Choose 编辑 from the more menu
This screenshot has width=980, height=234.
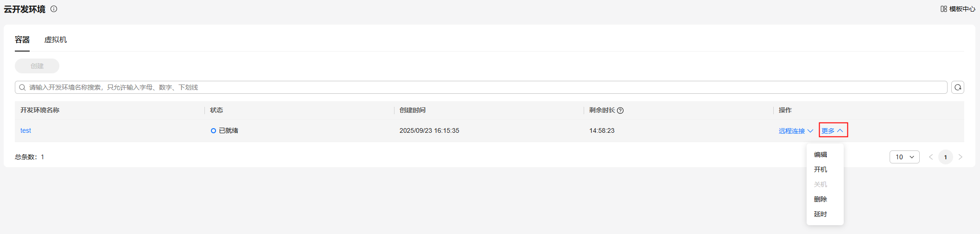point(821,155)
